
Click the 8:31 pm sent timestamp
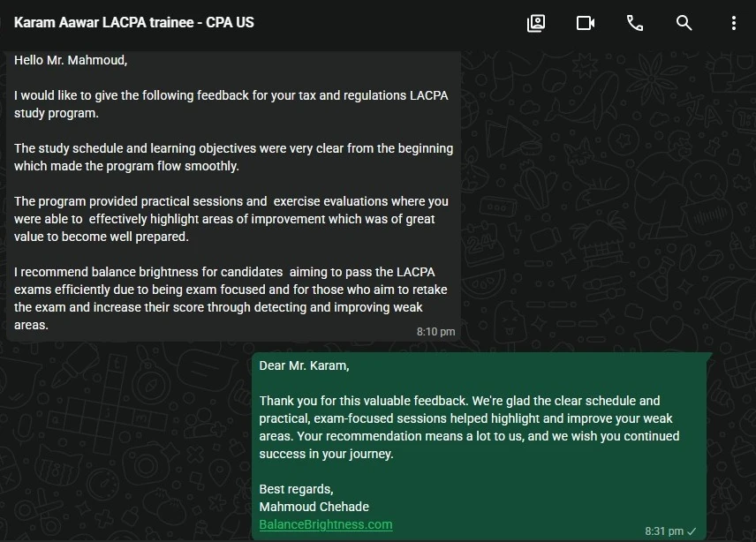[x=664, y=531]
